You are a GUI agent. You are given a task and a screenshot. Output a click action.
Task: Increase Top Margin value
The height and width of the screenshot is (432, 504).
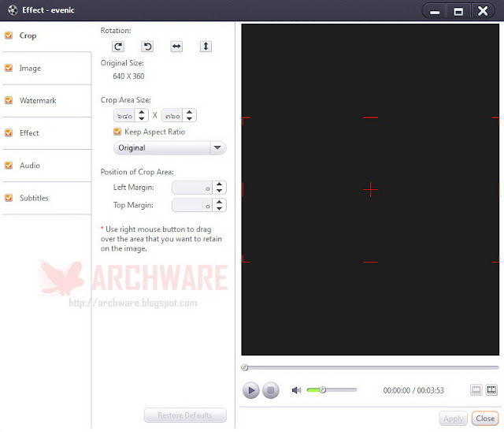(x=219, y=202)
